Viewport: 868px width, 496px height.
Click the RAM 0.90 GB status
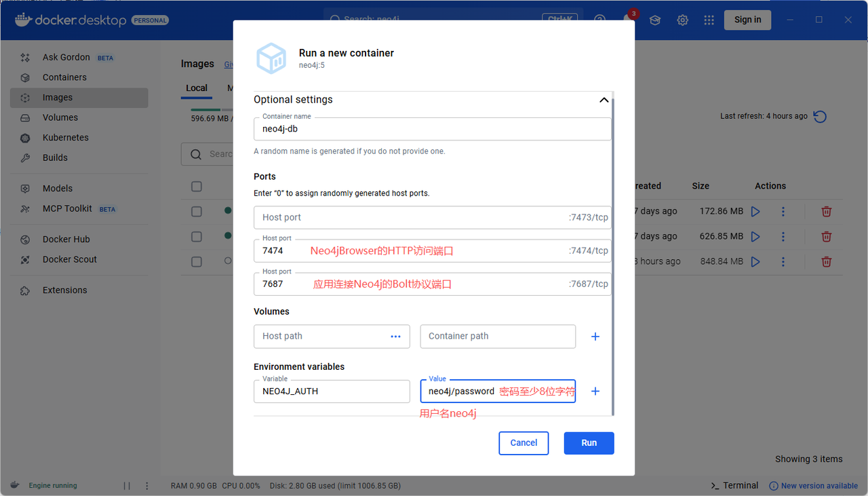point(194,486)
